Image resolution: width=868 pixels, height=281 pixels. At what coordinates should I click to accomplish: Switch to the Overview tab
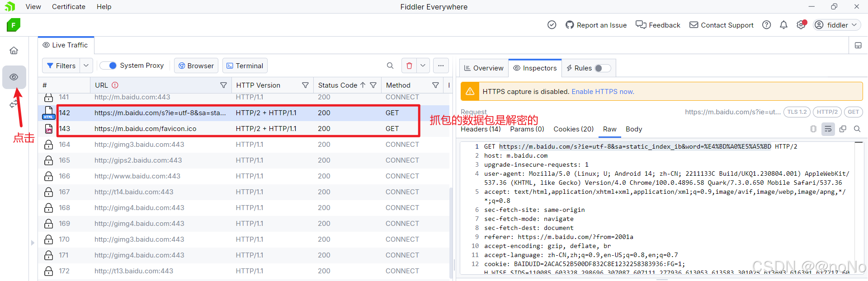[484, 68]
